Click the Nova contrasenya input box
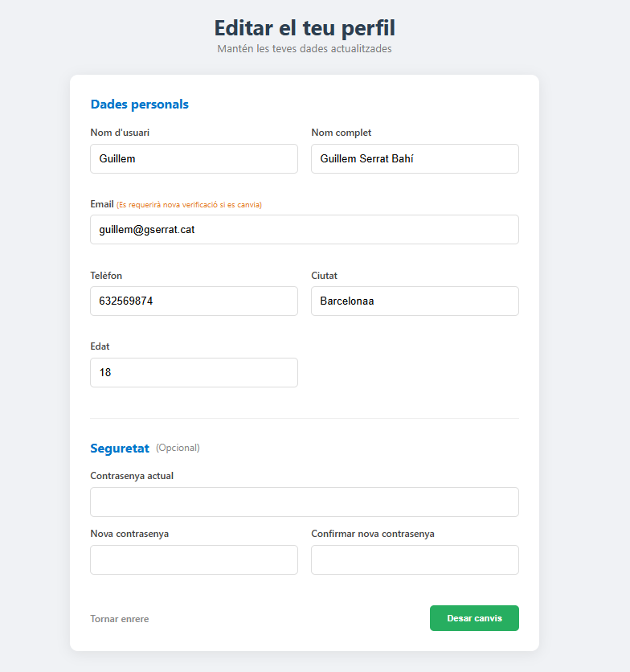Viewport: 630px width, 672px height. pos(194,559)
